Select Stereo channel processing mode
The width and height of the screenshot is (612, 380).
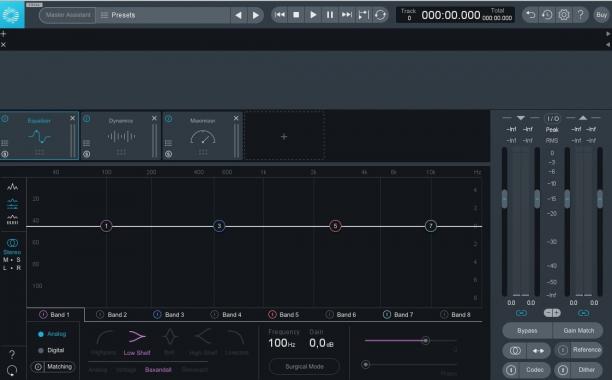click(x=12, y=246)
